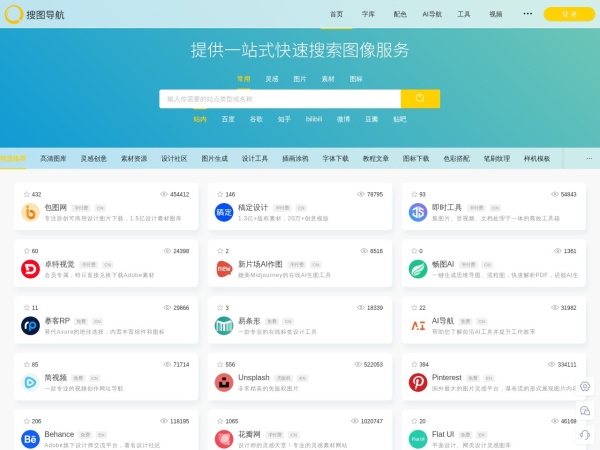This screenshot has width=600, height=450.
Task: Select the 色彩搭配 category tab
Action: (457, 158)
